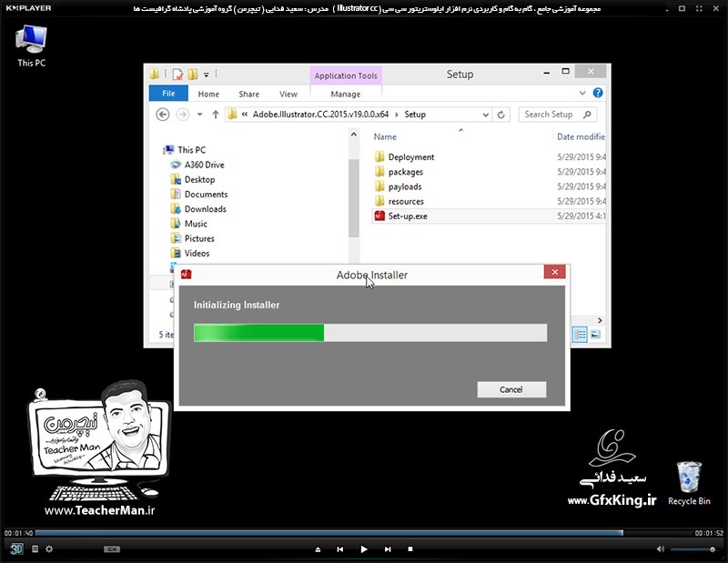Screen dimensions: 728x563
Task: Select Downloads in navigation pane
Action: coord(198,209)
